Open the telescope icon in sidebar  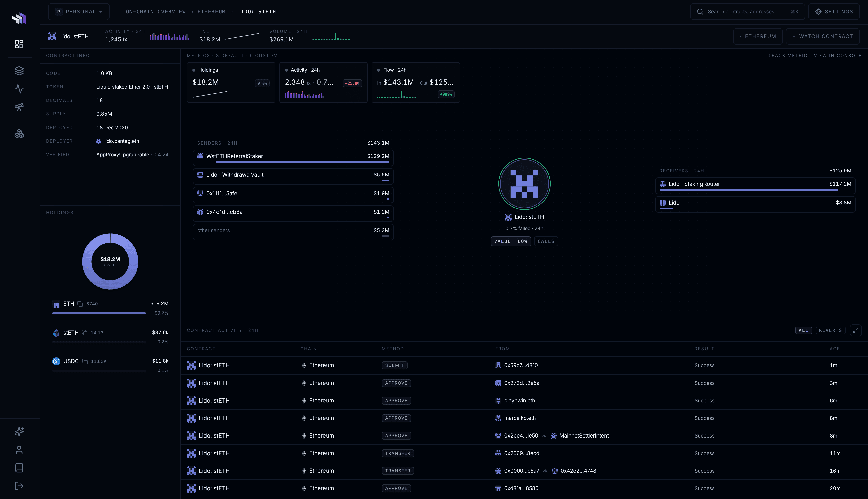click(x=19, y=107)
